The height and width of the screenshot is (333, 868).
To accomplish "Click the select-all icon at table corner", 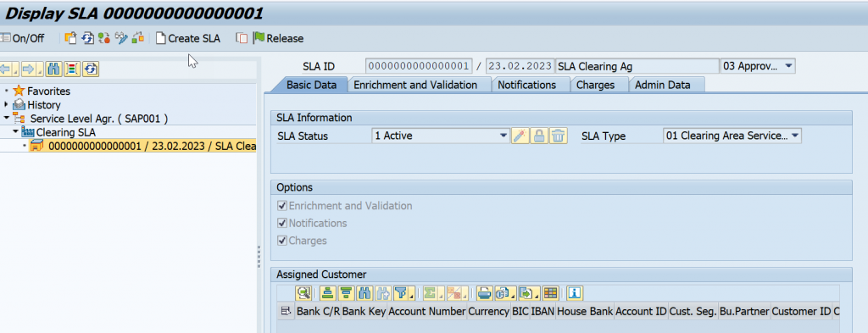I will 286,312.
